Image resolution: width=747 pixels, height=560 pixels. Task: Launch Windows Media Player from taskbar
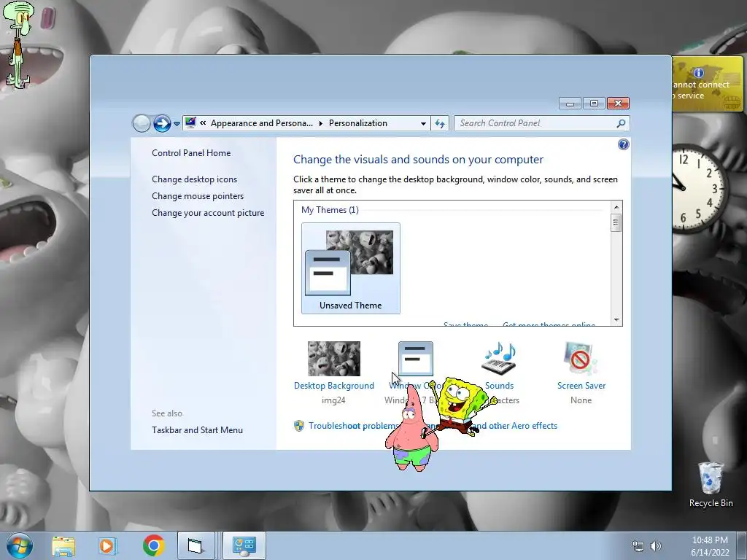[108, 546]
